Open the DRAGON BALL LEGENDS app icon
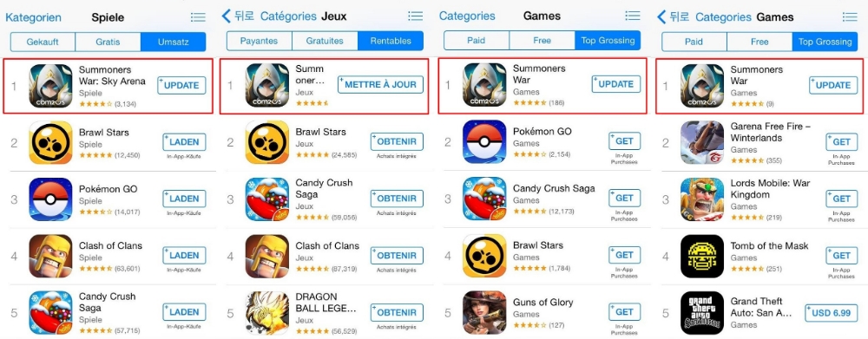 tap(267, 313)
